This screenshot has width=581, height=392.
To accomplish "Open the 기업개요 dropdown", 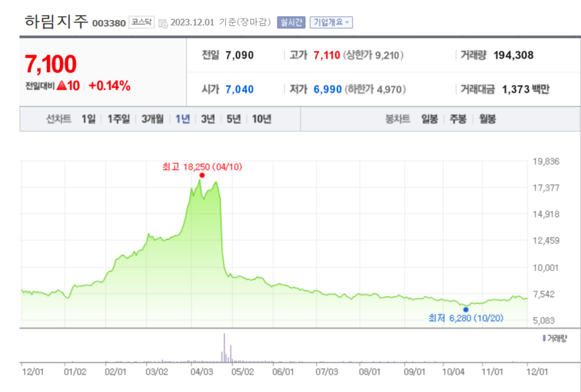I will [331, 22].
